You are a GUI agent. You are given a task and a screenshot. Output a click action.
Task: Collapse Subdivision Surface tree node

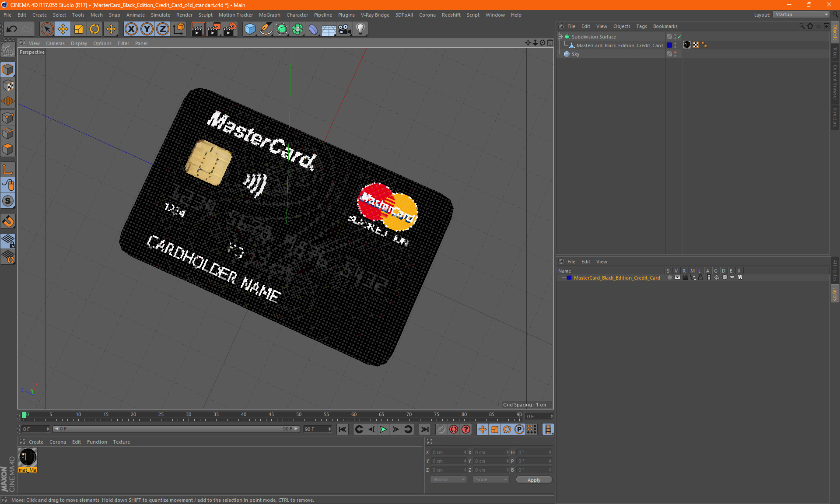pyautogui.click(x=560, y=37)
